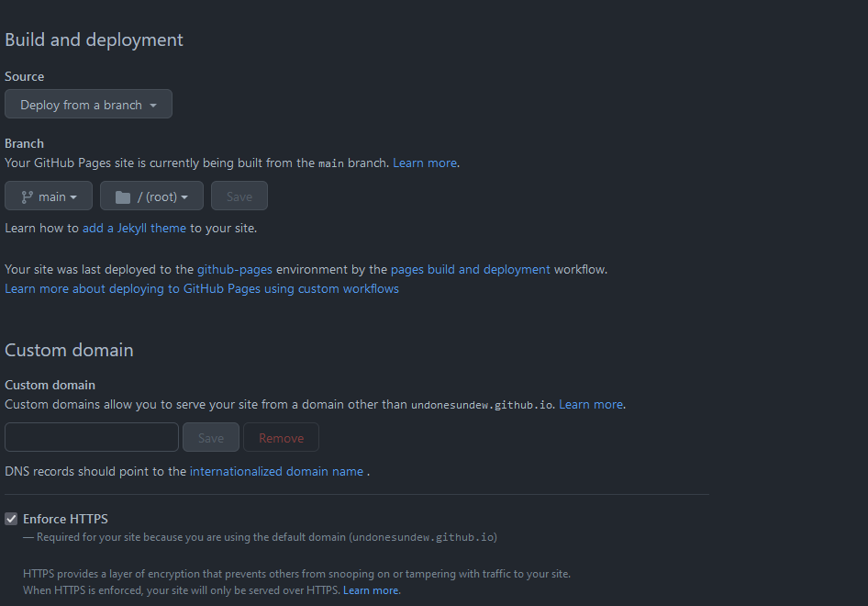
Task: Click Learn more link about custom domains
Action: pos(591,404)
